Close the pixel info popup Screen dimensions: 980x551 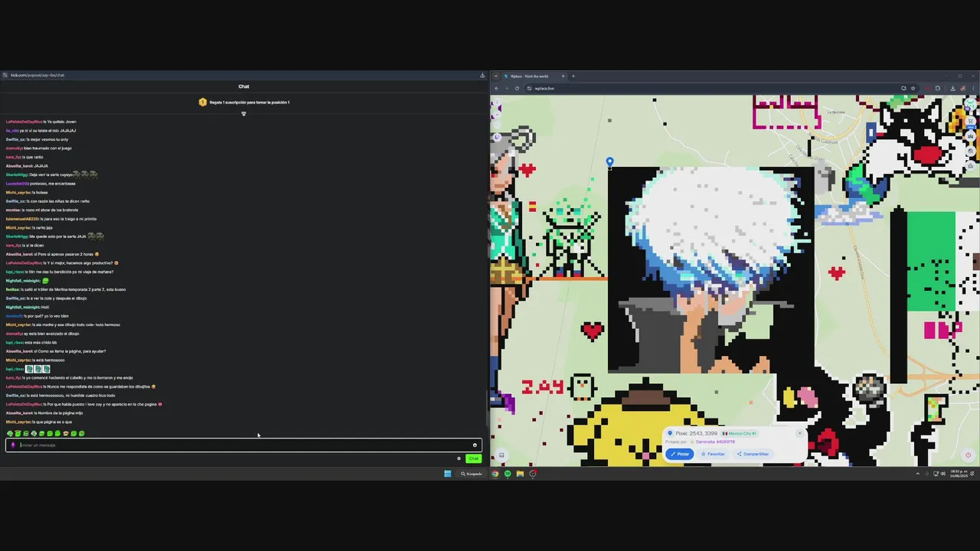point(799,433)
